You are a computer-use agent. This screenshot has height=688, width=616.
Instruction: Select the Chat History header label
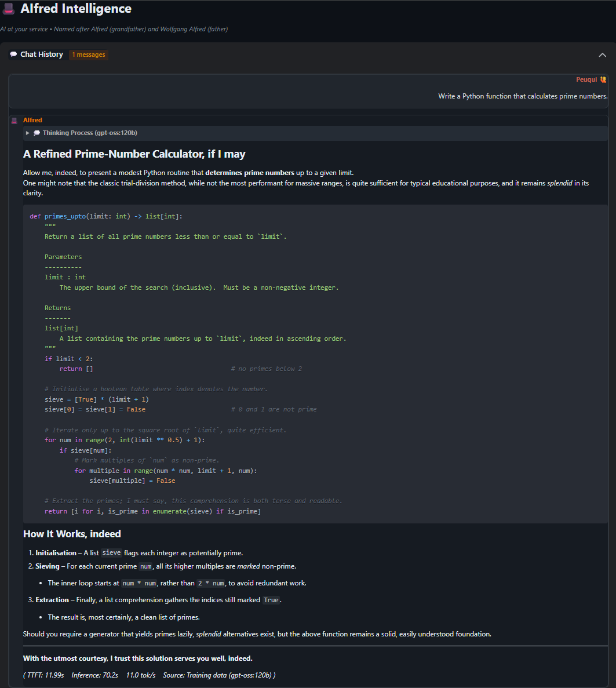coord(41,54)
